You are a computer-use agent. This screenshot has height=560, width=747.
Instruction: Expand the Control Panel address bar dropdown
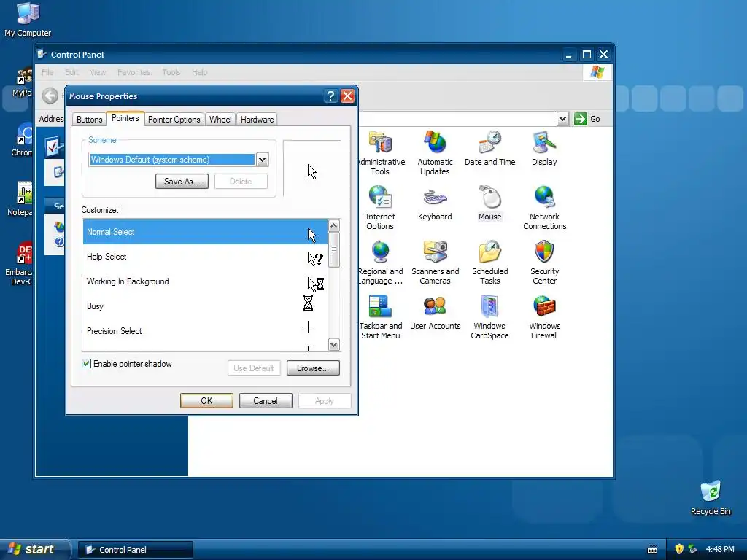point(562,119)
